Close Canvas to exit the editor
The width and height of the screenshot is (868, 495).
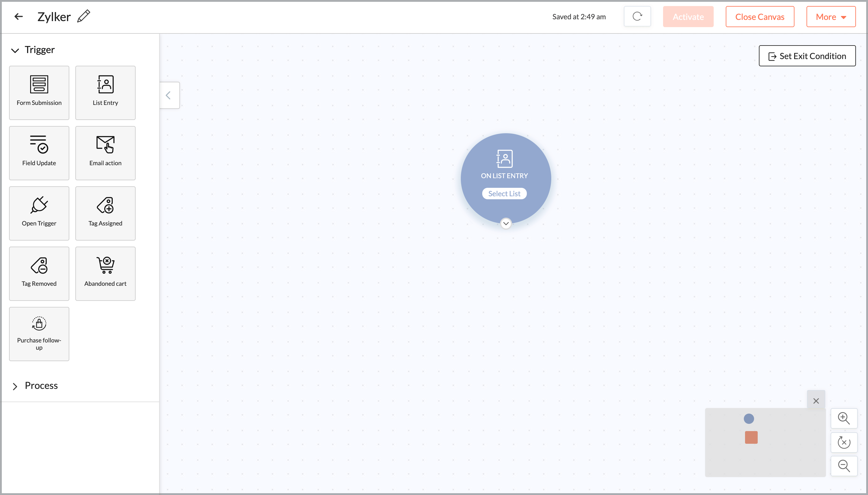coord(759,16)
